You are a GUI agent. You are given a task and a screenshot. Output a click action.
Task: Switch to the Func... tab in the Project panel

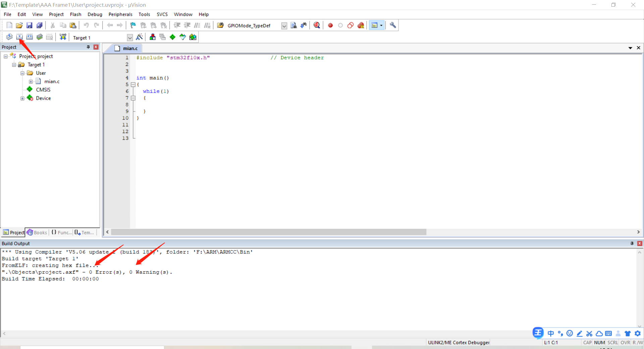pos(61,232)
